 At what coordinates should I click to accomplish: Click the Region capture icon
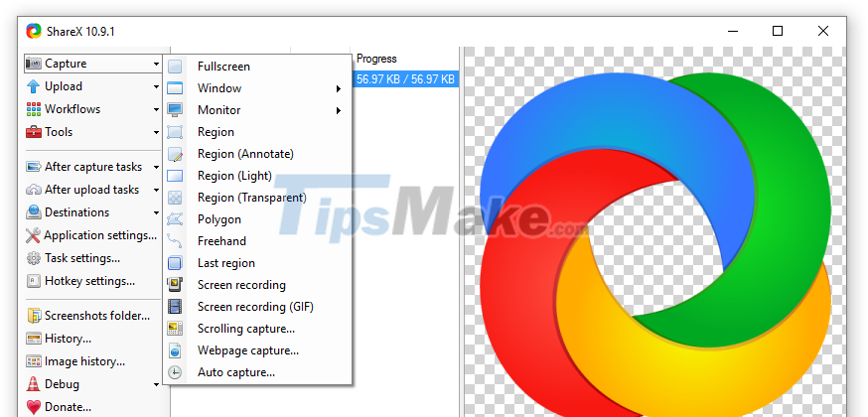coord(175,132)
